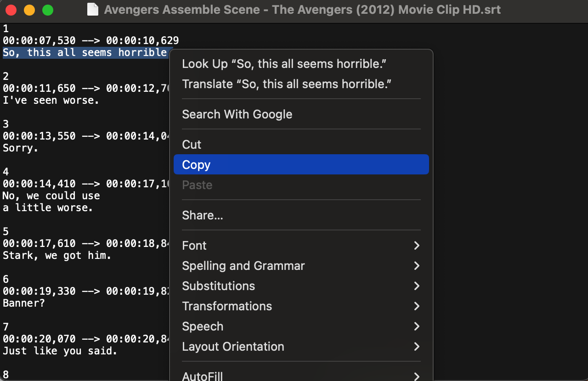The width and height of the screenshot is (588, 381).
Task: Choose Copy from the context menu
Action: click(x=196, y=165)
